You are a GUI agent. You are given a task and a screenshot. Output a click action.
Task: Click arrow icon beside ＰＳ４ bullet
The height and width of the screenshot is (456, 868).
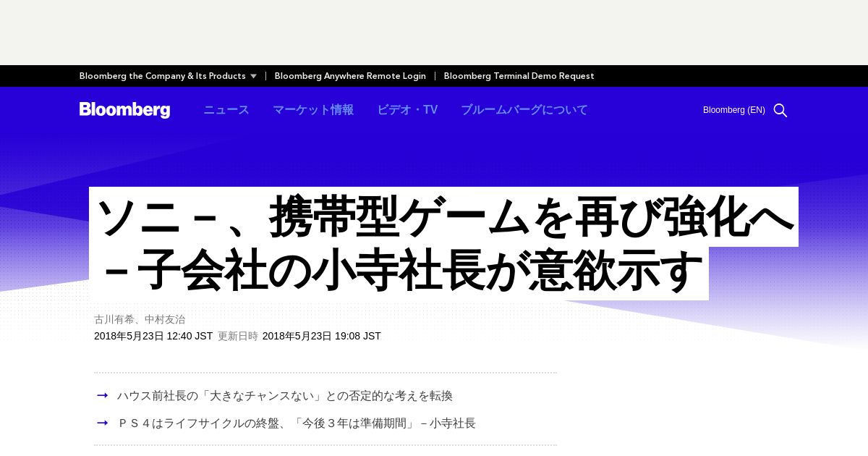click(x=103, y=423)
